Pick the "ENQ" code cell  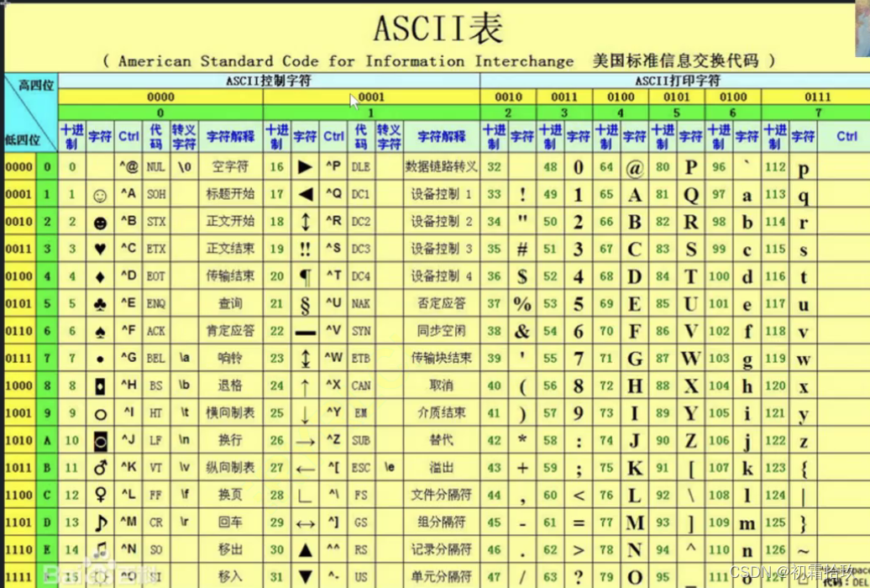(156, 303)
